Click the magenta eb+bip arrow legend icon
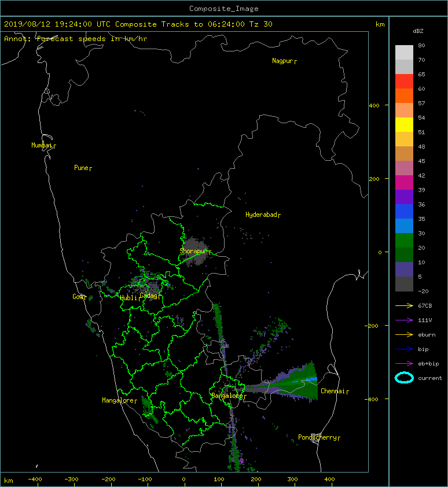This screenshot has height=487, width=448. coord(404,363)
